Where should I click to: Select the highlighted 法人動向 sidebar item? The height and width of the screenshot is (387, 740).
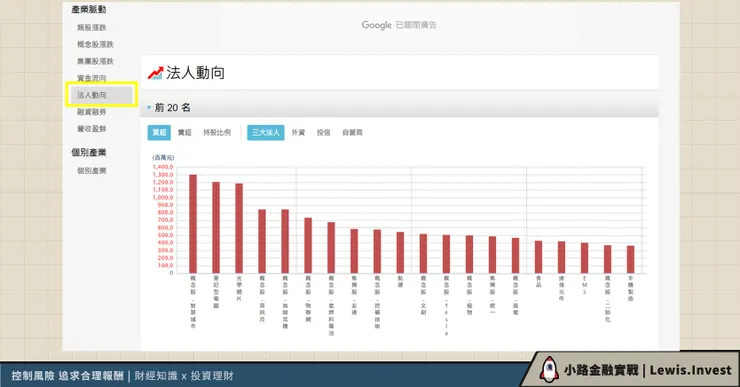101,94
